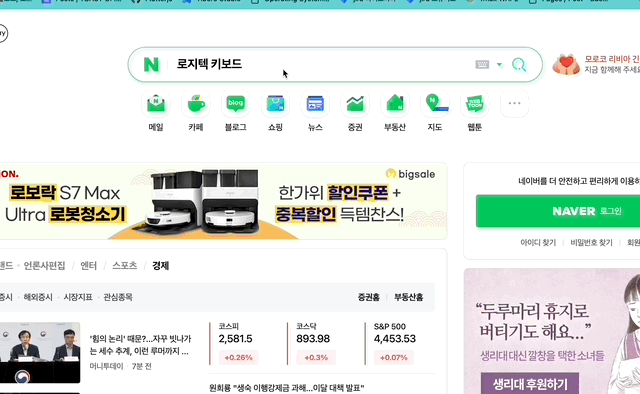Open the Blog (블로그) shortcut icon
Screen dimensions: 640x394
[236, 104]
